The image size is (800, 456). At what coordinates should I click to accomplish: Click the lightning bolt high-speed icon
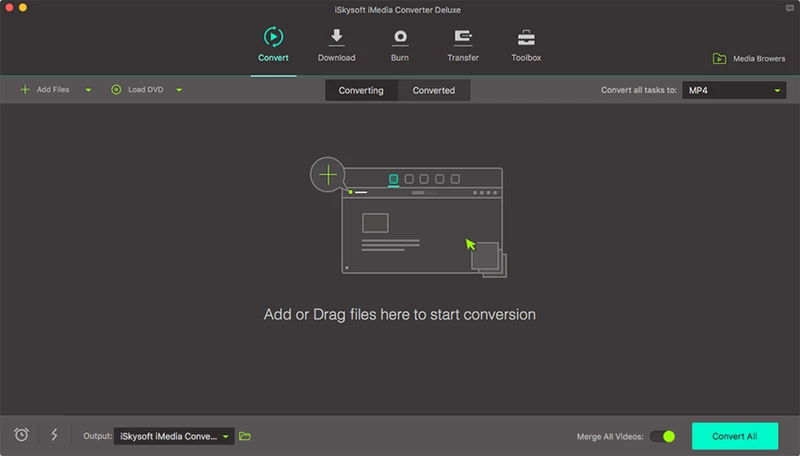pos(54,435)
